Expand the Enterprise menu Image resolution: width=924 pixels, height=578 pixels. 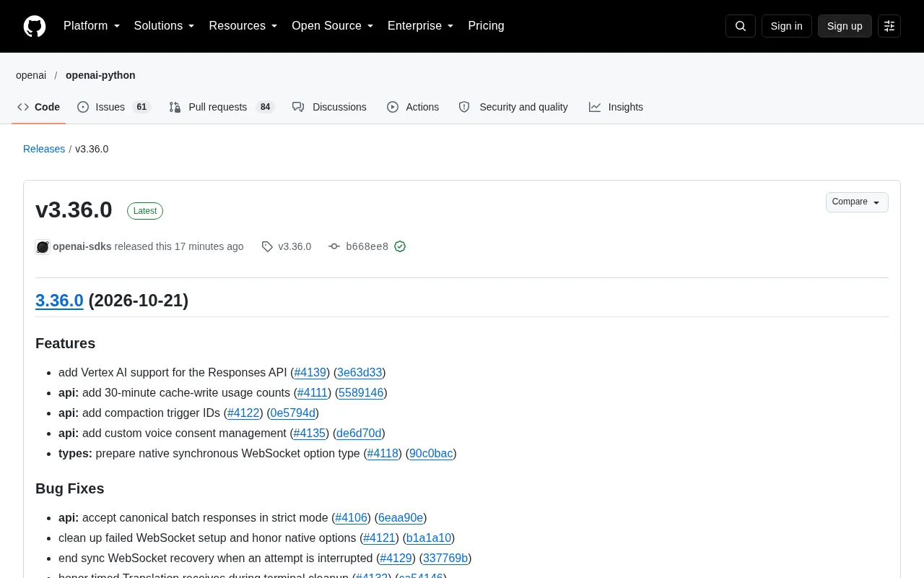[x=421, y=26]
